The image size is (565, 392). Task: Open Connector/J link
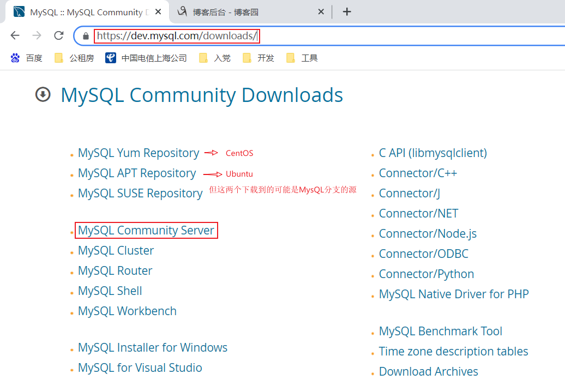click(410, 194)
